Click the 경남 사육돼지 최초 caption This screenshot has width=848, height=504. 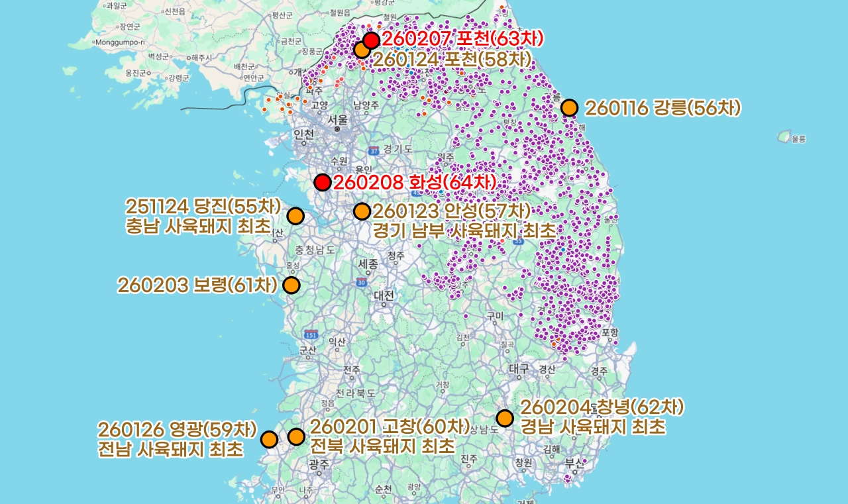[592, 427]
